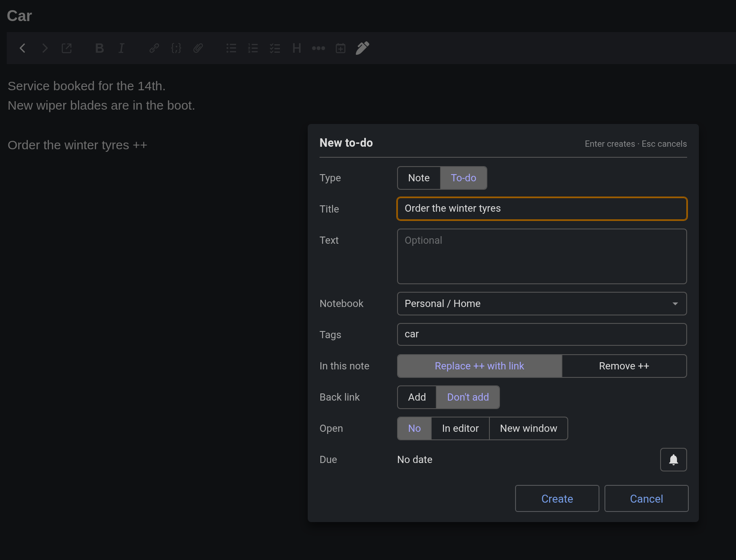
Task: Attach a file using the paperclip icon
Action: click(x=198, y=48)
